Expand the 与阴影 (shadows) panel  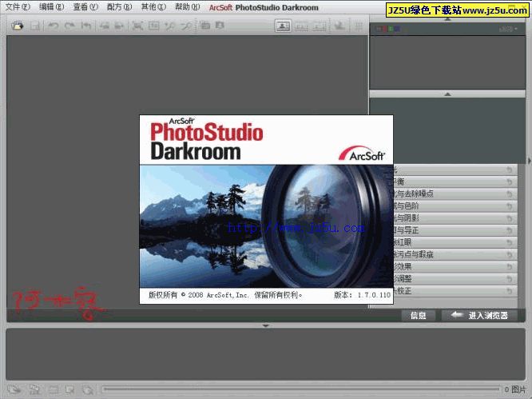455,218
